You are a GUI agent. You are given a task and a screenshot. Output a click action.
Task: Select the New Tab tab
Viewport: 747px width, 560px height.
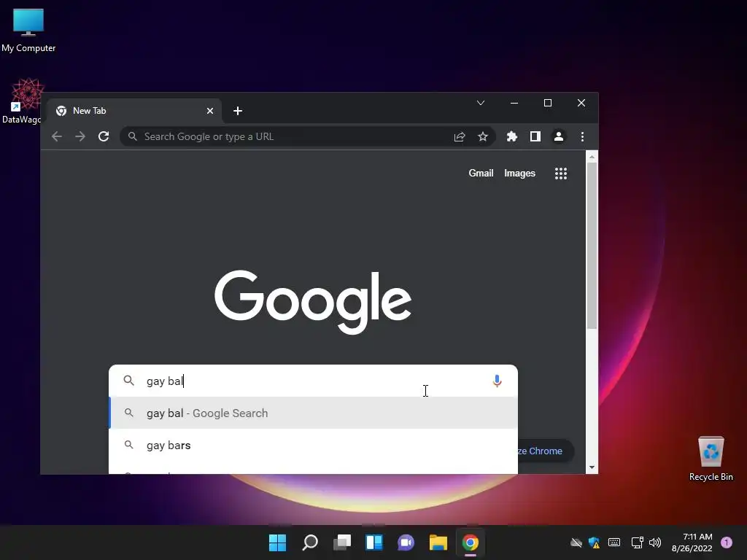[x=133, y=111]
